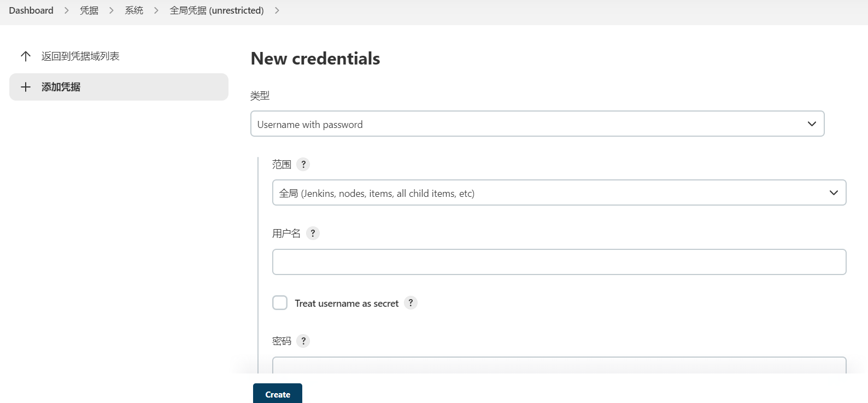Click the help icon next to 密码
The image size is (868, 403).
pos(303,341)
